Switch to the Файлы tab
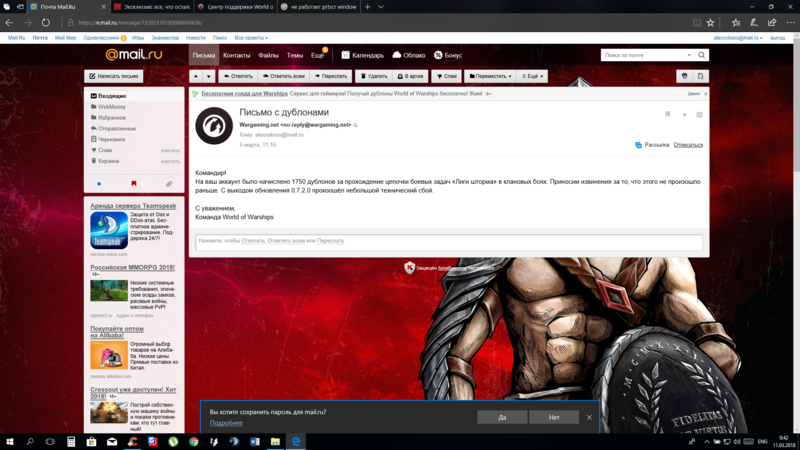This screenshot has width=800, height=450. (x=268, y=55)
